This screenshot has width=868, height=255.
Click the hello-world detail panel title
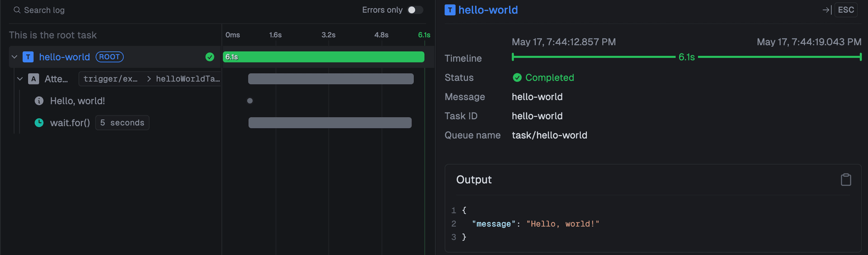tap(488, 10)
